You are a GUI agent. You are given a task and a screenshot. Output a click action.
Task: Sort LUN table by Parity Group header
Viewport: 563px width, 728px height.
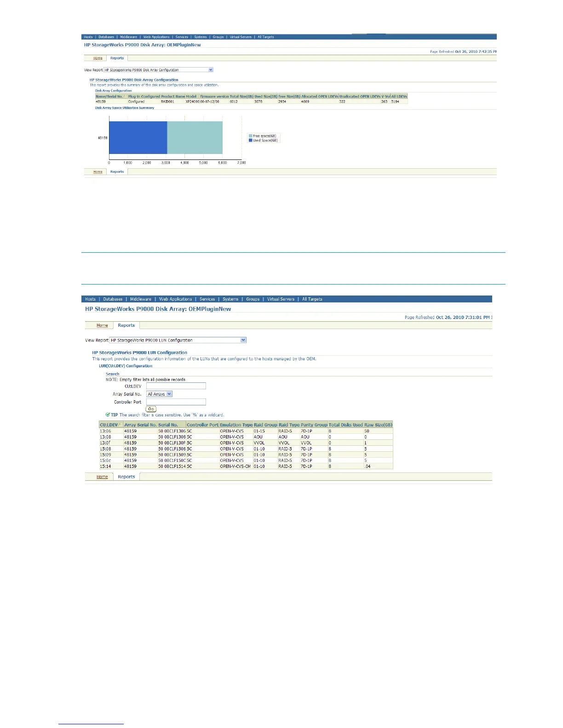(x=314, y=425)
